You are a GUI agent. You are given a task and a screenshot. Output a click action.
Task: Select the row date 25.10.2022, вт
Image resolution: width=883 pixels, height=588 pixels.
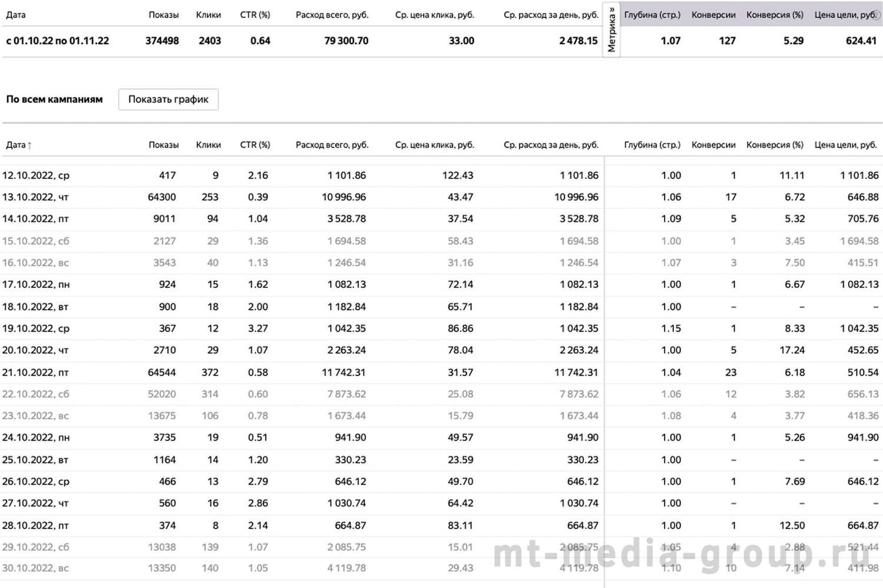[x=35, y=460]
